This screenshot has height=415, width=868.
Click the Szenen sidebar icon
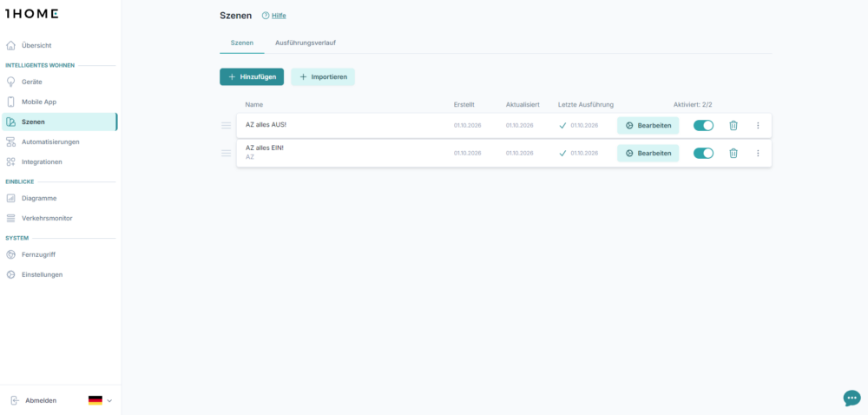10,122
